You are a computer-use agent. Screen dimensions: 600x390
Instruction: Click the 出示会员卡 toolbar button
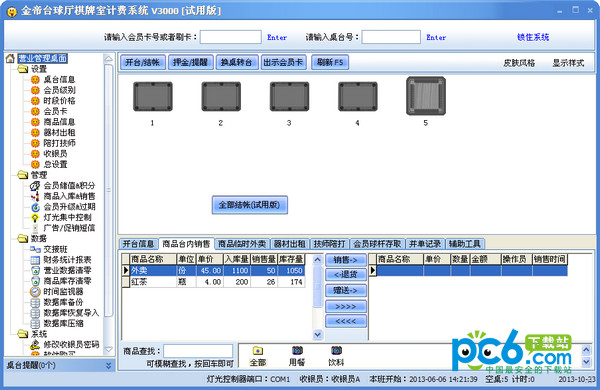click(x=284, y=62)
